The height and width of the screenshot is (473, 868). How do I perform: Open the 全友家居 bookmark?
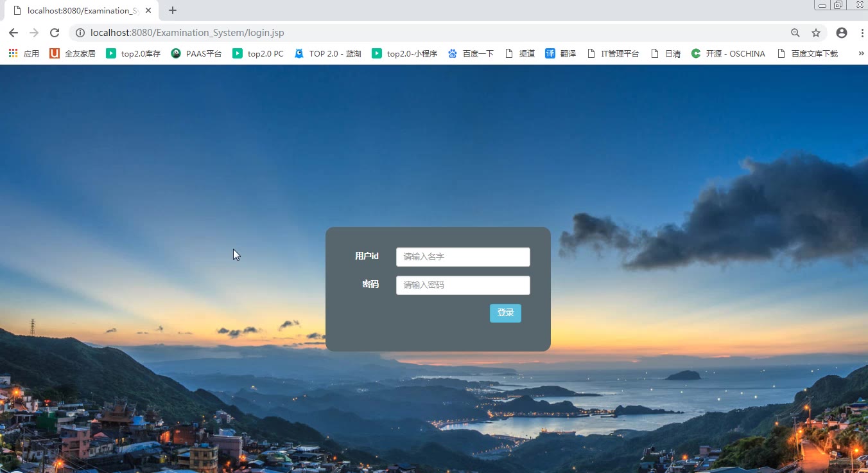[73, 53]
